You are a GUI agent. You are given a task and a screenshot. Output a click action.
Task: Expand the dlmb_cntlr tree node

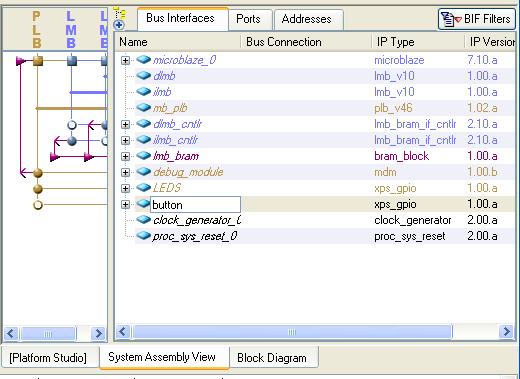point(125,124)
